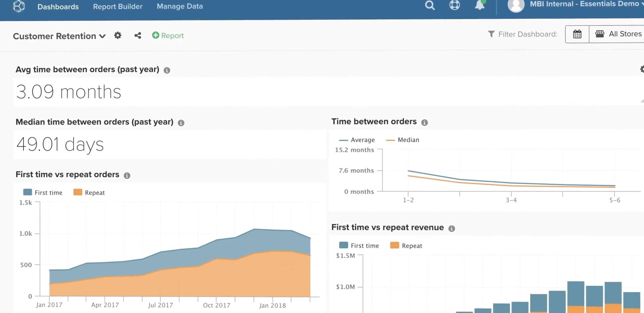644x313 pixels.
Task: Open the help lifebuoy icon
Action: (455, 5)
